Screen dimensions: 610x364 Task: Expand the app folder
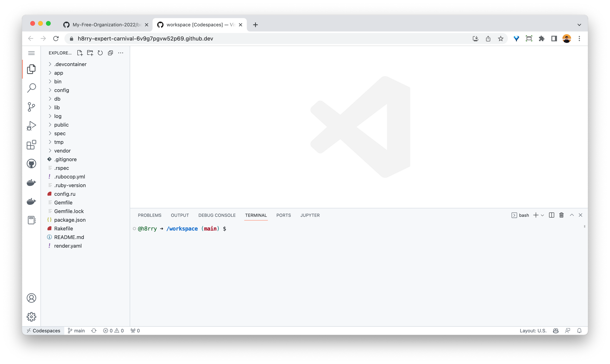coord(58,73)
